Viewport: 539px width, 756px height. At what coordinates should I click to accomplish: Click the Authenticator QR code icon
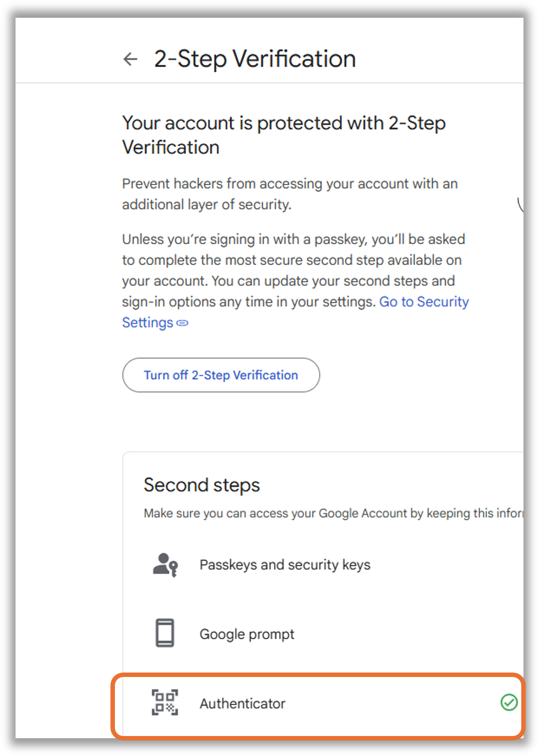pos(165,703)
